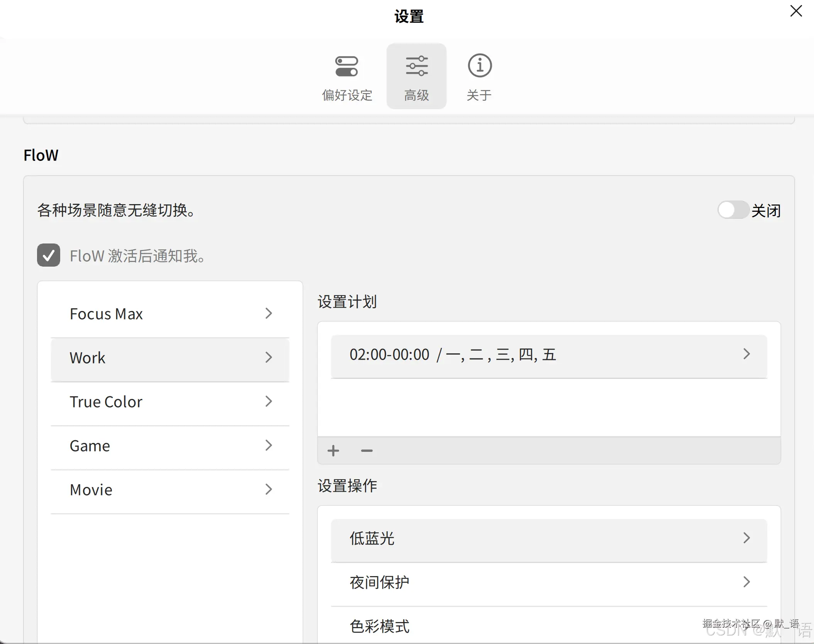Select the Work scene entry
Image resolution: width=814 pixels, height=644 pixels.
[88, 358]
